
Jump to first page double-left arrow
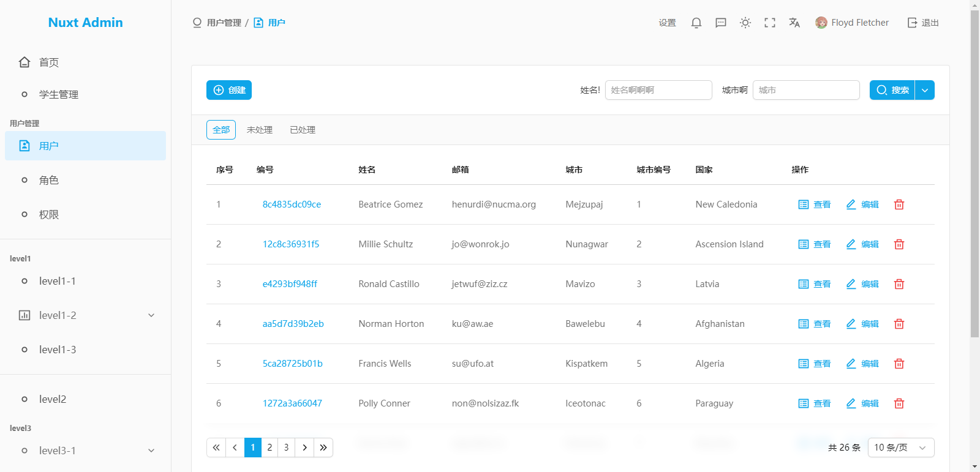[216, 448]
